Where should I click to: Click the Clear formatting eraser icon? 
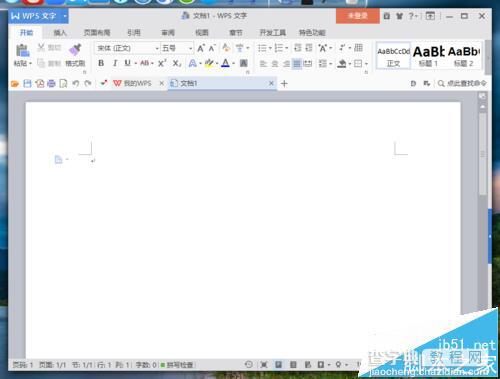(x=226, y=48)
